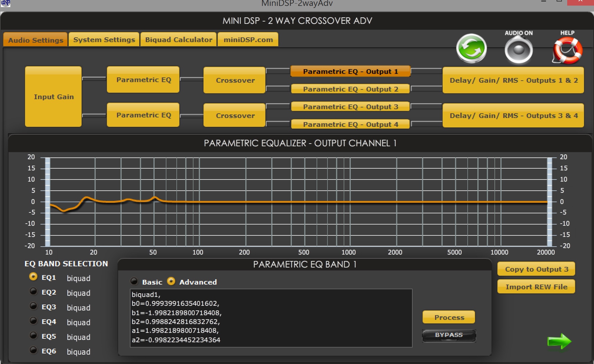Click the EQ1 biquad label

coord(78,278)
